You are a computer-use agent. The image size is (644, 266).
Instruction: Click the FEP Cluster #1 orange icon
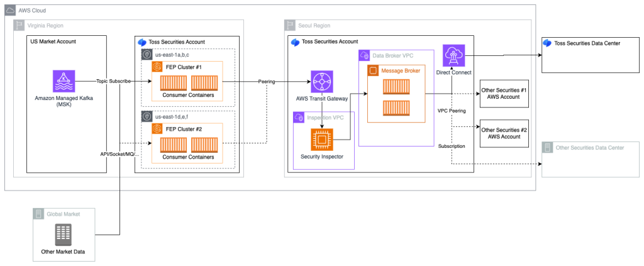coord(157,67)
